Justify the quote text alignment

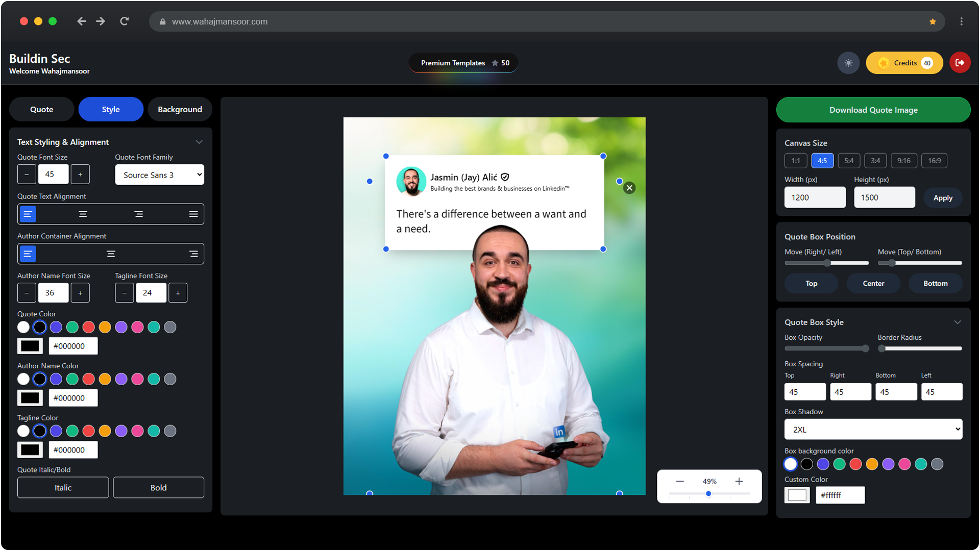[193, 214]
